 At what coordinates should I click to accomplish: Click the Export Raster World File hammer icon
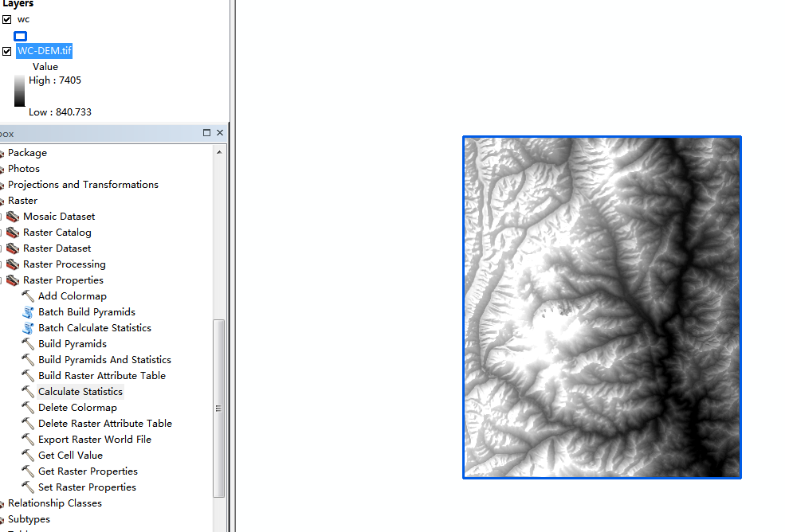pyautogui.click(x=28, y=440)
